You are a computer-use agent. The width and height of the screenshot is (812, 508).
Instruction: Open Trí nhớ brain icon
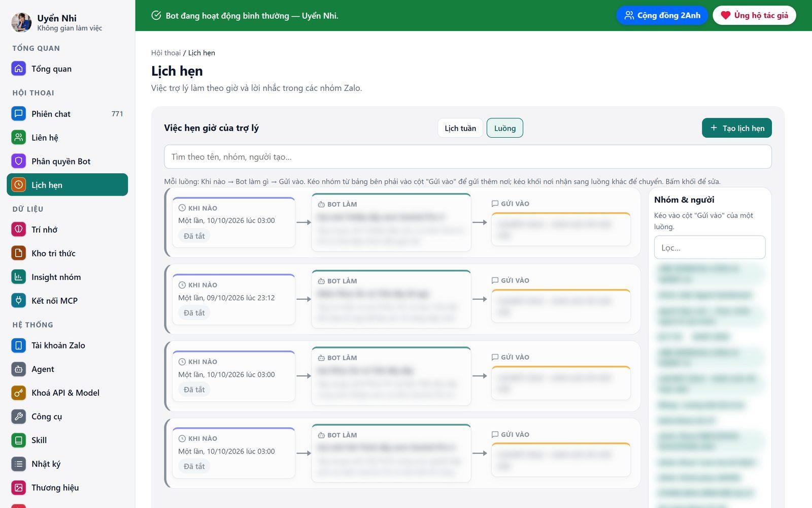coord(19,230)
